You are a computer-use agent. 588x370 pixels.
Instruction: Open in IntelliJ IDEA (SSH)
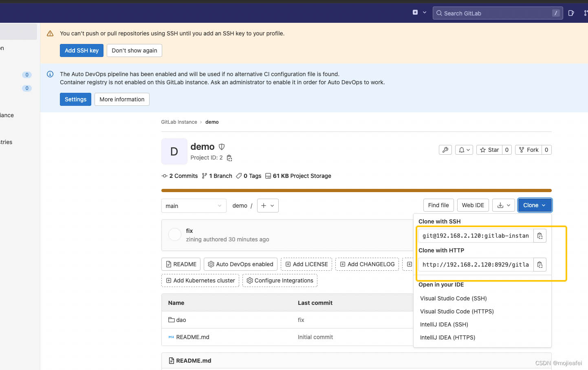444,324
